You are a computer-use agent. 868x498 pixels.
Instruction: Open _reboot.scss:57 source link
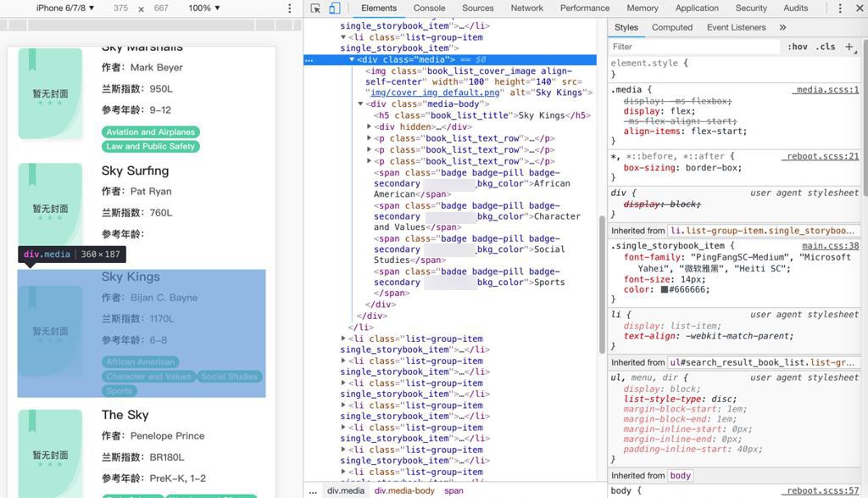(x=821, y=491)
